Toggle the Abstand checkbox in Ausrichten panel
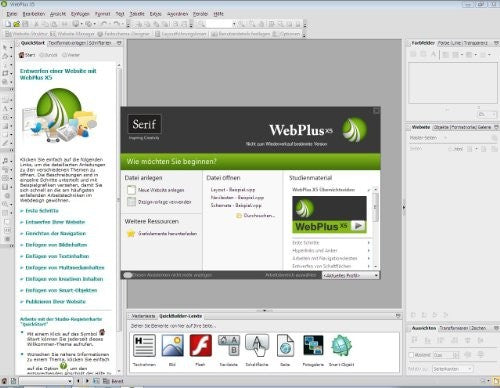This screenshot has height=388, width=500. click(411, 355)
